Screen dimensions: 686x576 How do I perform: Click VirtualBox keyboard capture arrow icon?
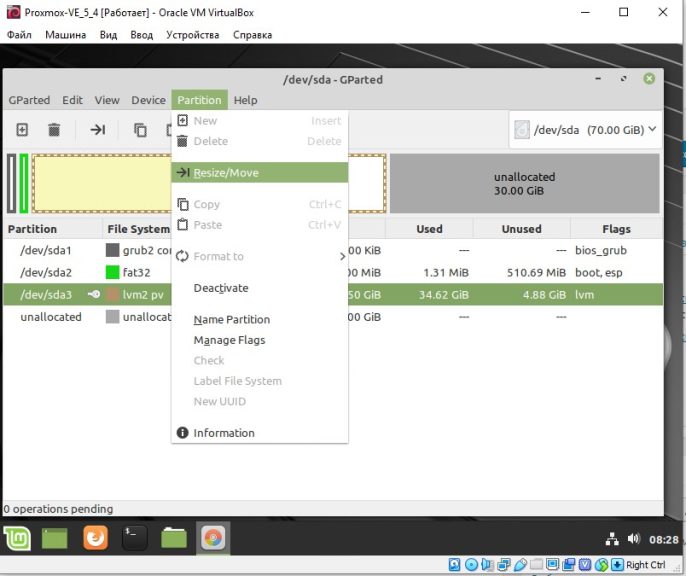[x=617, y=565]
